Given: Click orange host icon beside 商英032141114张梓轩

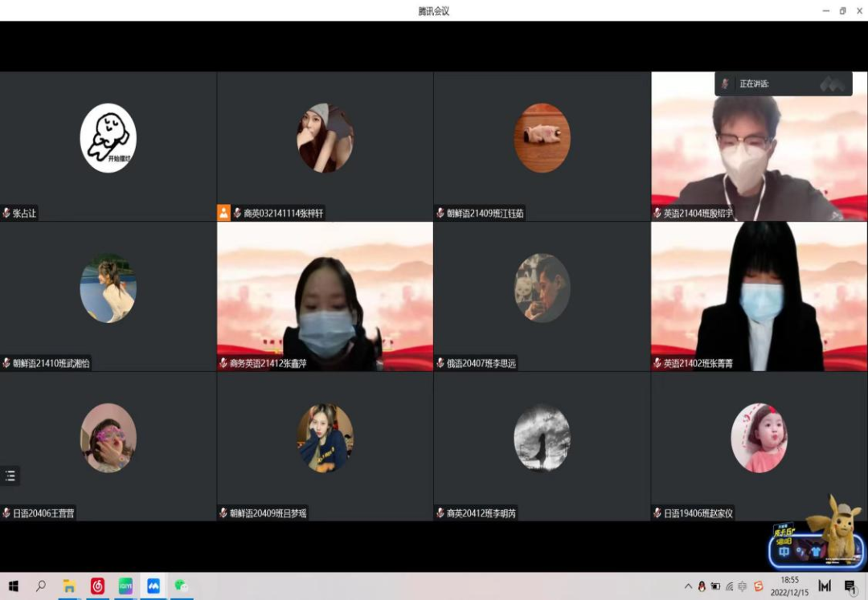Looking at the screenshot, I should point(224,213).
